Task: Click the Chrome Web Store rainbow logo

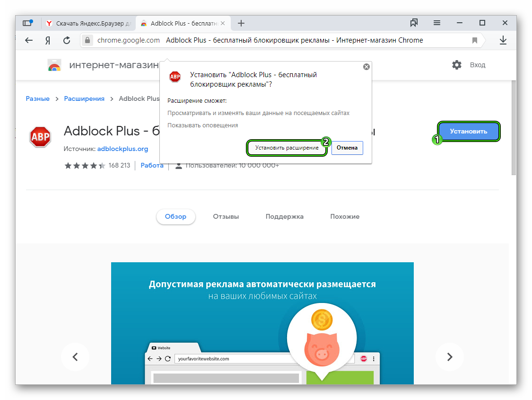Action: point(54,65)
